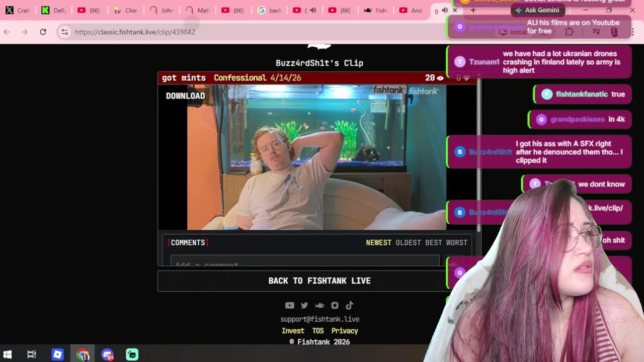This screenshot has width=644, height=362.
Task: Open the Chrome three-dot menu
Action: click(632, 32)
